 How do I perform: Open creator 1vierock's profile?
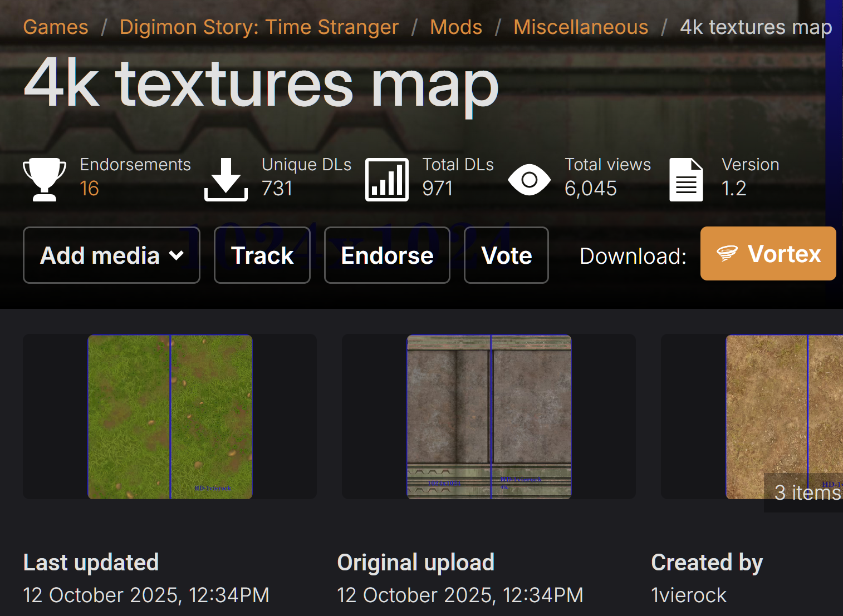pyautogui.click(x=689, y=595)
